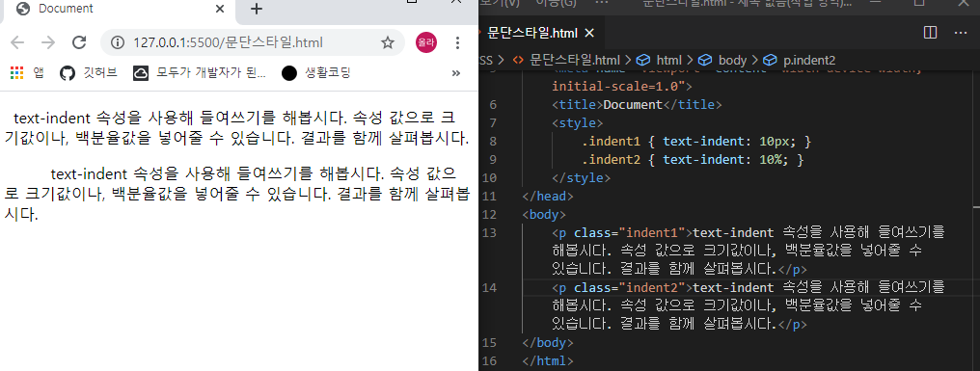Click the .indent1 selector in code
This screenshot has height=371, width=980.
click(612, 141)
